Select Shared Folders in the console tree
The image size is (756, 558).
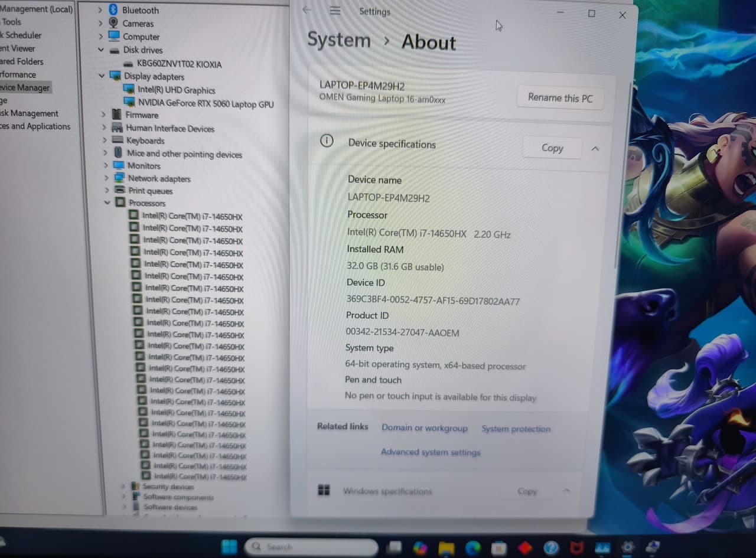[22, 61]
